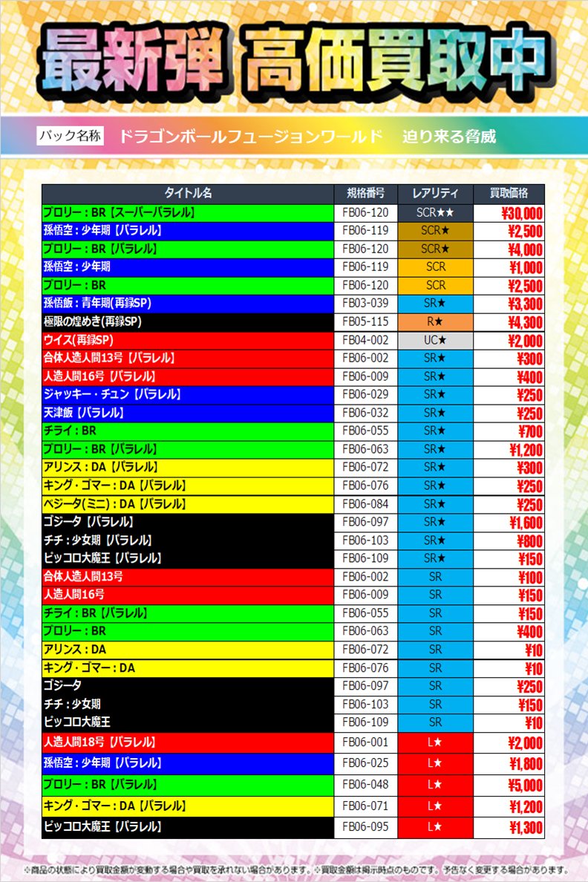Select row ベジータ(ミニ)：DA【パラレル】
The width and height of the screenshot is (588, 882).
coord(293,504)
